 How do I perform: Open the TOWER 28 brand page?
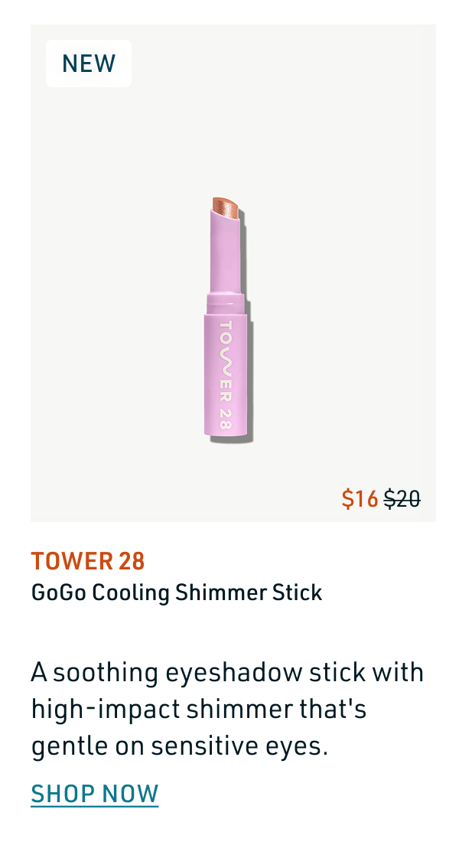coord(88,560)
